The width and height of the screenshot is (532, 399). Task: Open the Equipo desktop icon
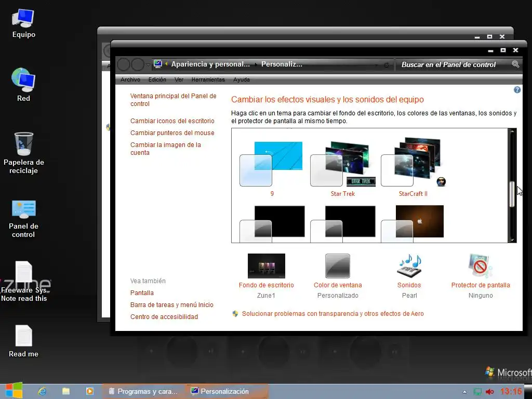coord(23,23)
